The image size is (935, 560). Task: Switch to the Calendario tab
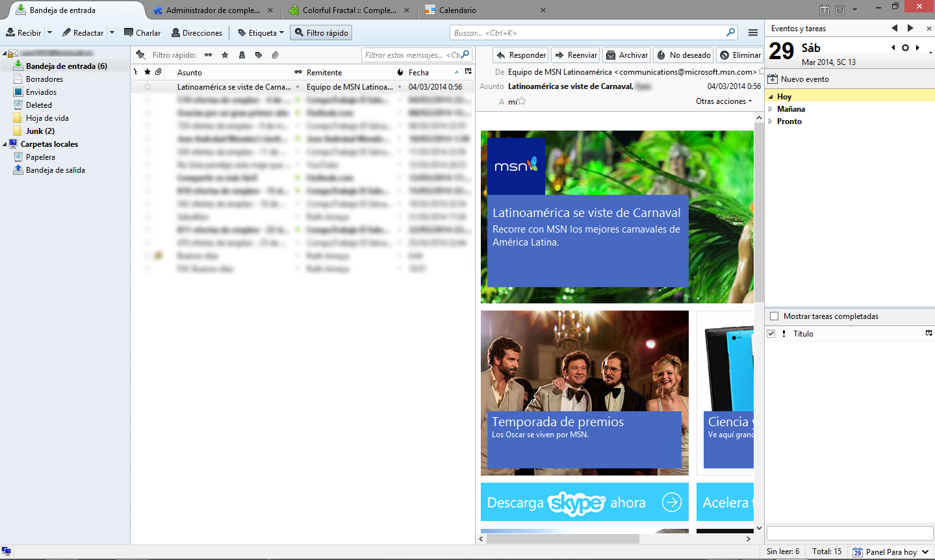click(x=484, y=10)
